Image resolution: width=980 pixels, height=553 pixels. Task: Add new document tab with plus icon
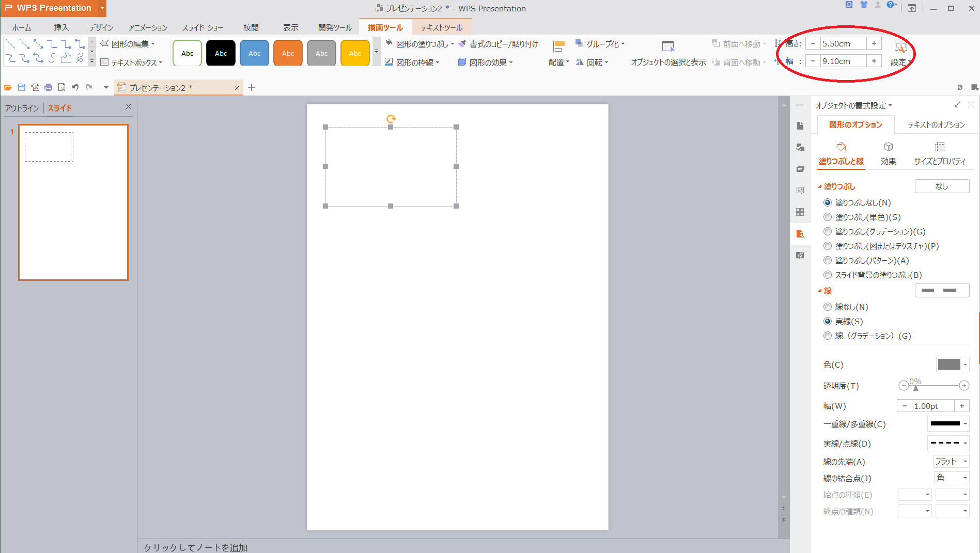[x=252, y=87]
